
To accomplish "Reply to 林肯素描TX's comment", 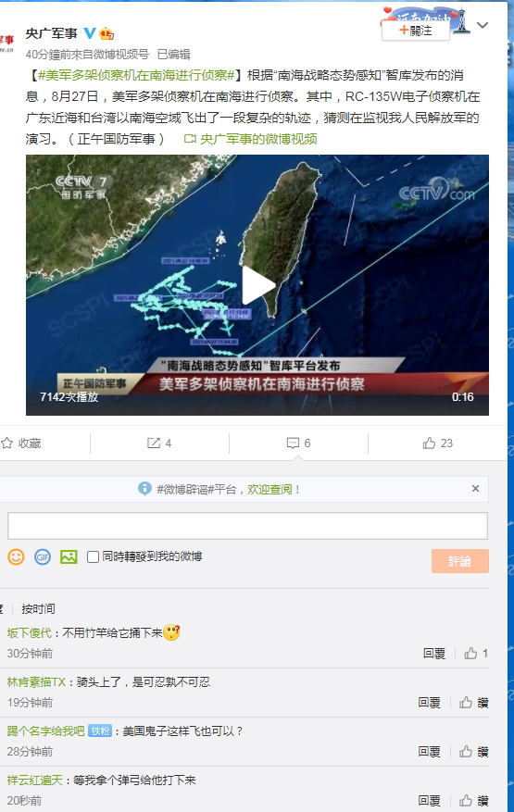I will coord(429,702).
